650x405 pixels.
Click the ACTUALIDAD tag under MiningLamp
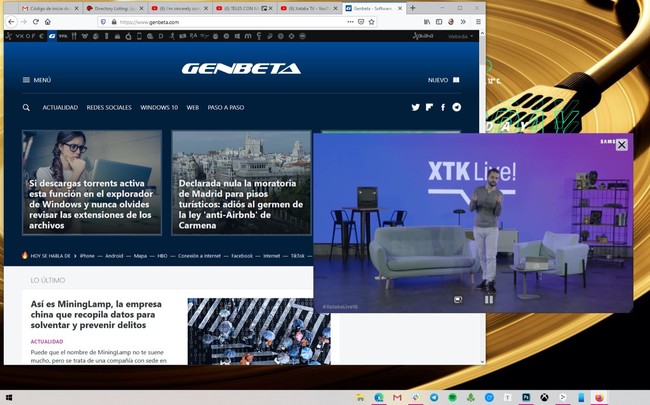pyautogui.click(x=47, y=342)
